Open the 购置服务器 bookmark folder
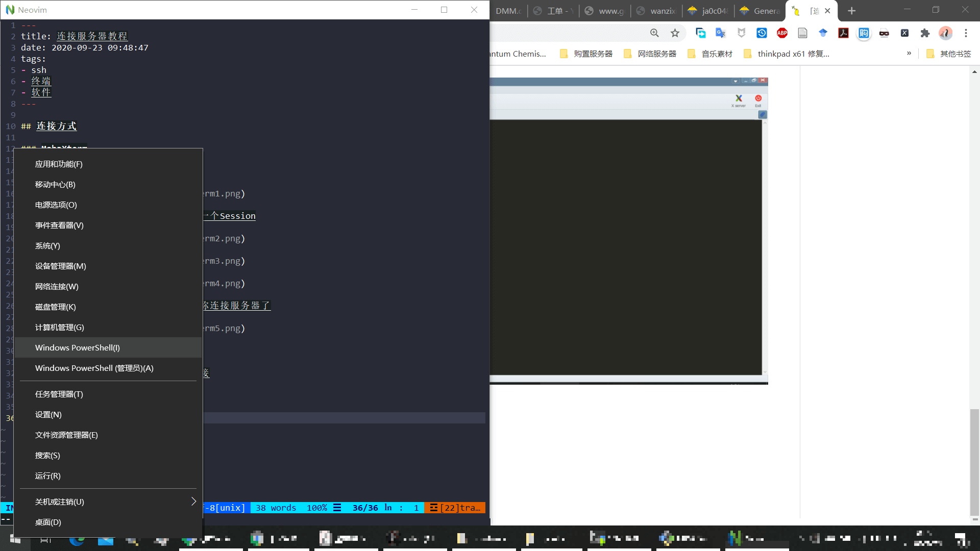Viewport: 980px width, 551px height. 586,54
